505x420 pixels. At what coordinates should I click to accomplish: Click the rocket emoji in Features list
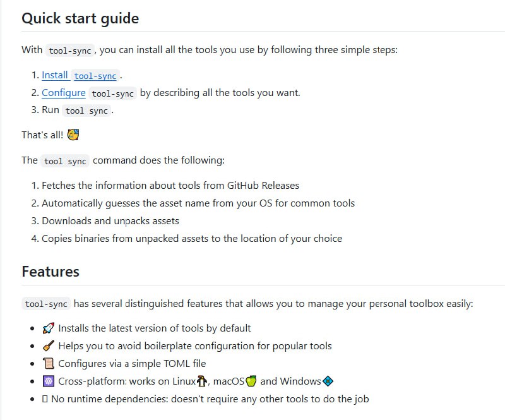point(49,328)
